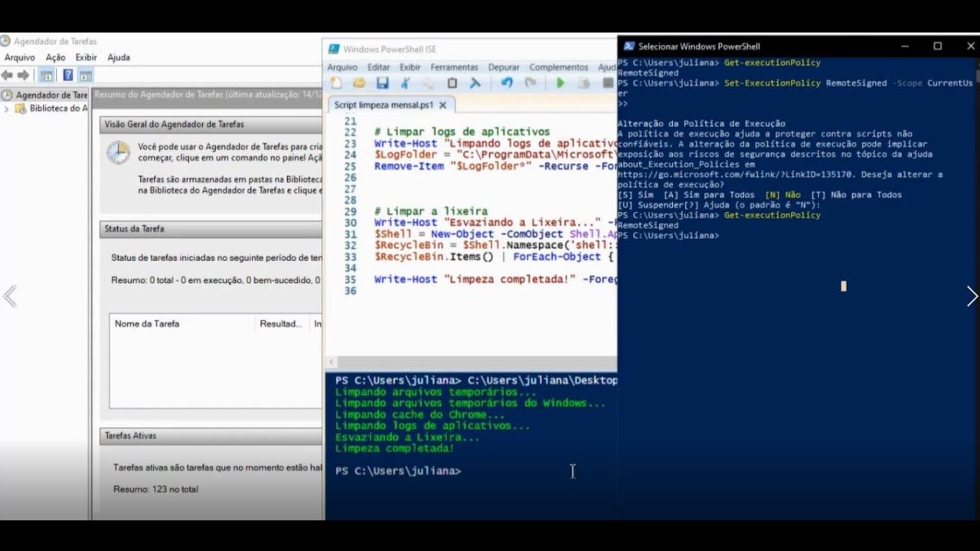The height and width of the screenshot is (551, 980).
Task: Select Agendador de Tarefas root tree item
Action: (x=44, y=95)
